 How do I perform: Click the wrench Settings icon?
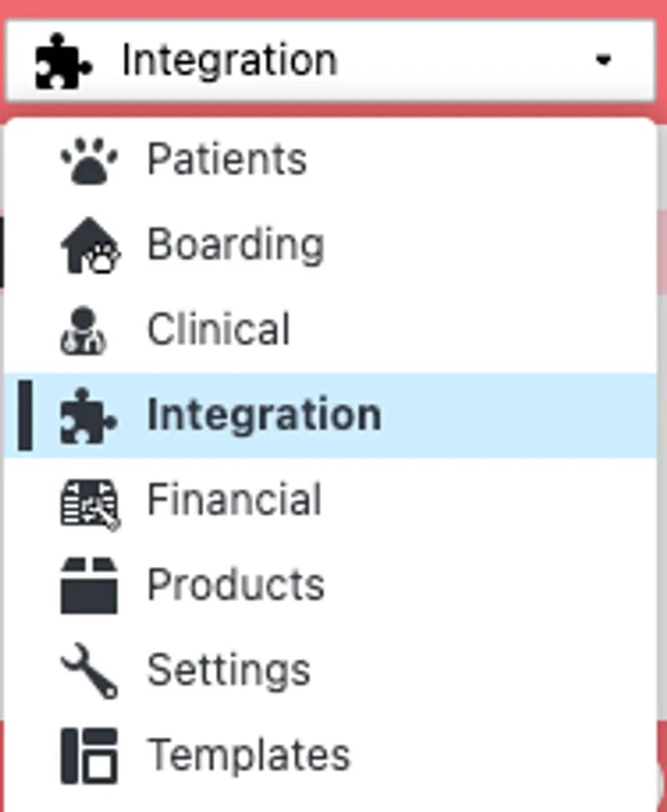[x=88, y=671]
